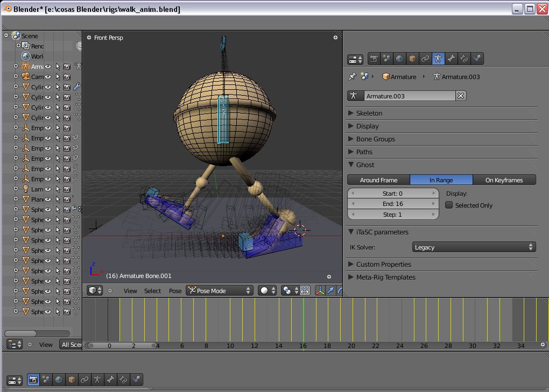Click the X button beside Armature.003 name
The height and width of the screenshot is (392, 549).
tap(461, 96)
